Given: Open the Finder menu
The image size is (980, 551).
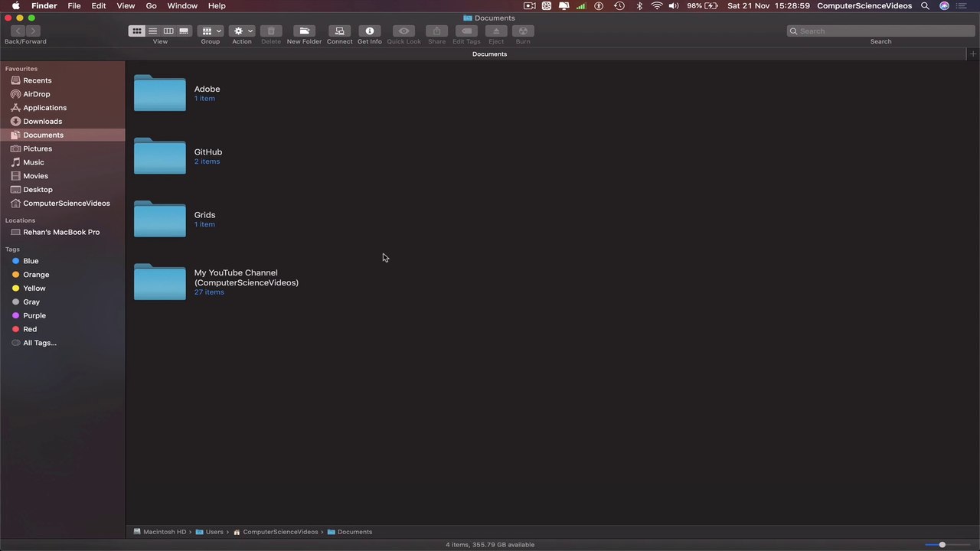Looking at the screenshot, I should click(44, 5).
